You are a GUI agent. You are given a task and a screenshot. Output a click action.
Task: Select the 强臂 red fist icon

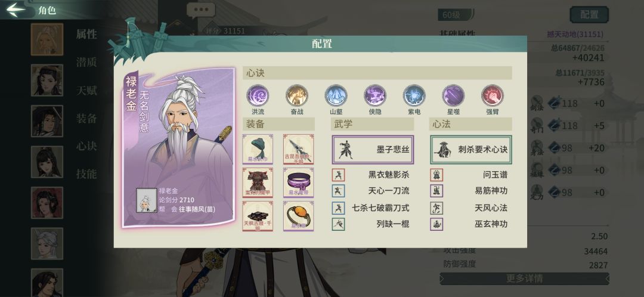[x=493, y=95]
